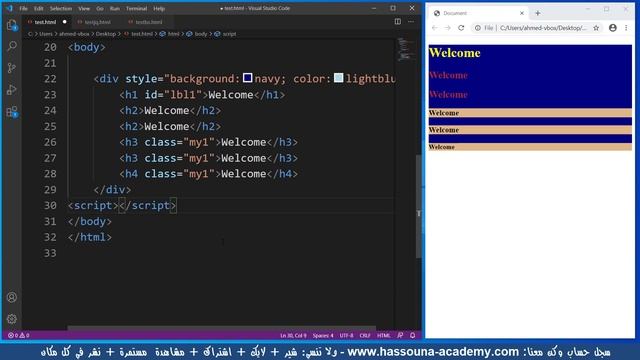Open the Selection menu

[60, 8]
